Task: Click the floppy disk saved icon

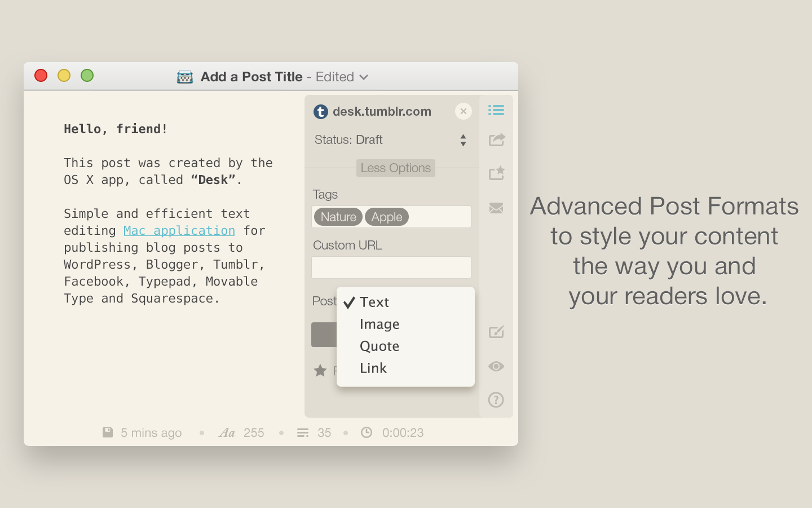Action: click(x=108, y=432)
